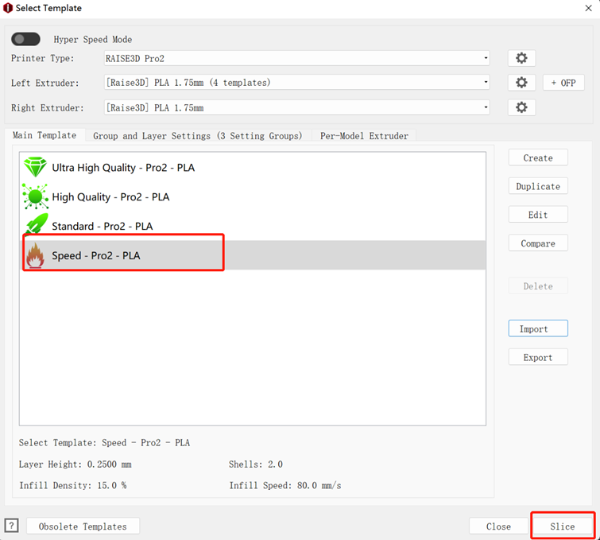This screenshot has height=540, width=600.
Task: Click the Import button
Action: (x=537, y=329)
